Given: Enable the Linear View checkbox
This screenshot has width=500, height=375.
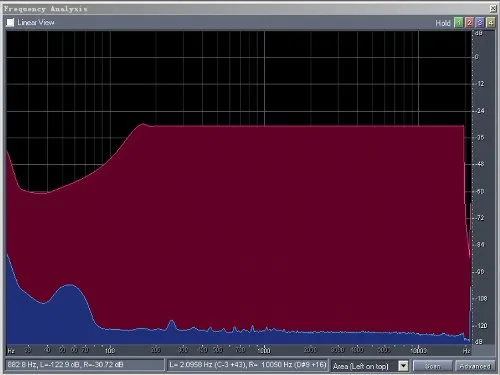Looking at the screenshot, I should pyautogui.click(x=10, y=22).
